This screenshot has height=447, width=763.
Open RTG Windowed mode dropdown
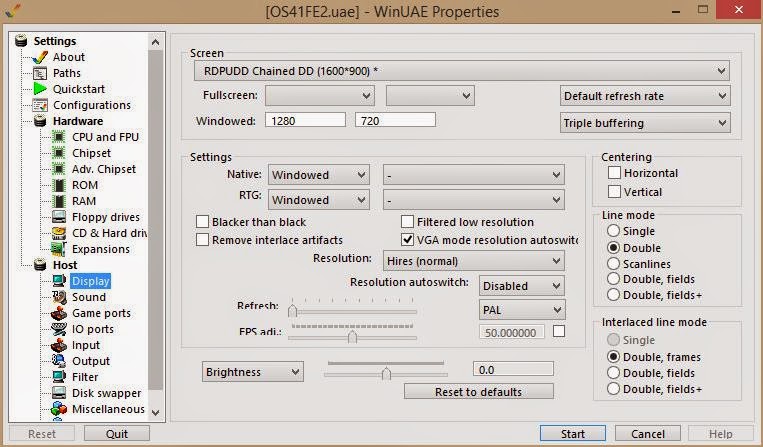pos(319,200)
